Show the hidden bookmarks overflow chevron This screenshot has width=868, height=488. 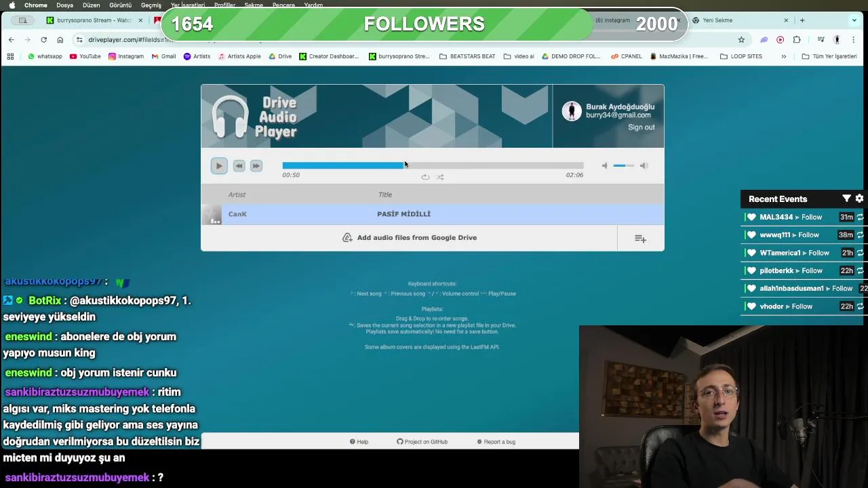pos(784,56)
